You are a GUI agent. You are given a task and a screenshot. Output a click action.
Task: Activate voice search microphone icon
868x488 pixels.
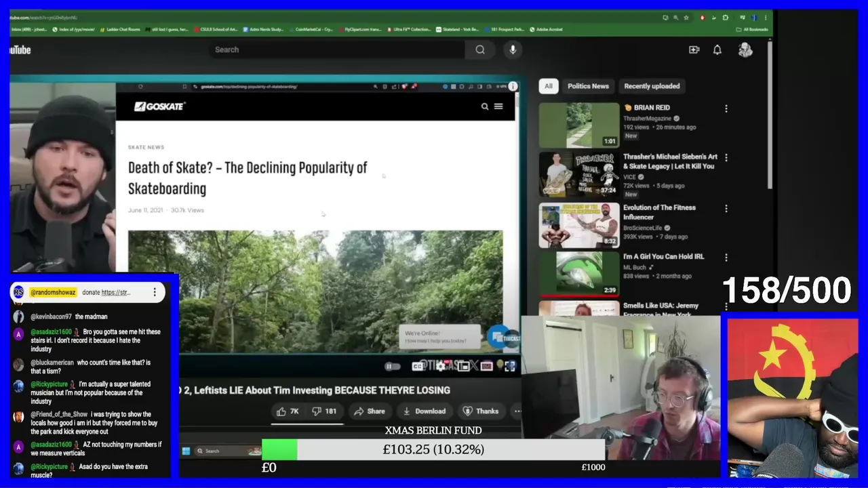pos(513,49)
